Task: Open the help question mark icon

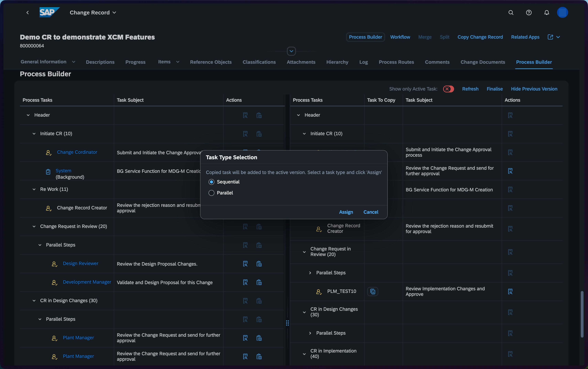Action: point(529,12)
